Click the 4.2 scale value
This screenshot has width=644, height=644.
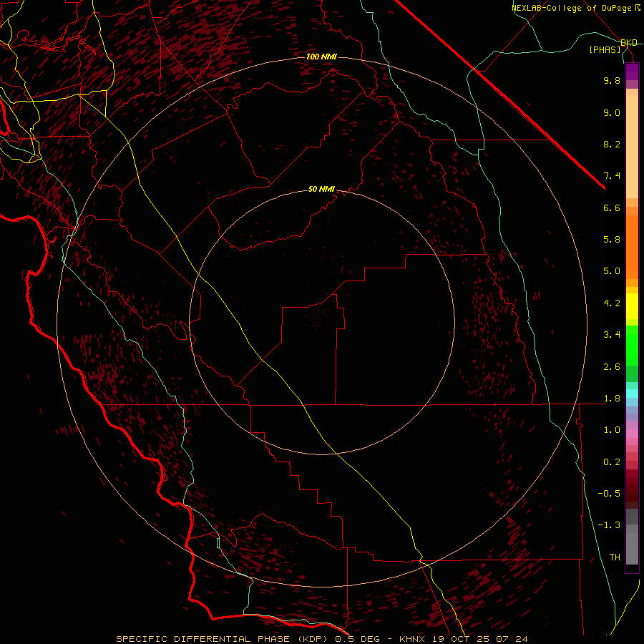tap(612, 303)
